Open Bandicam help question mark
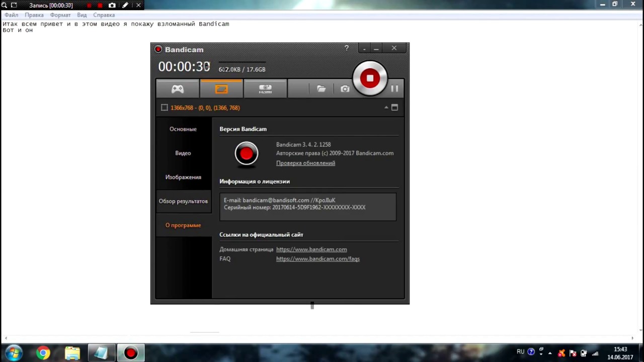 click(x=346, y=48)
